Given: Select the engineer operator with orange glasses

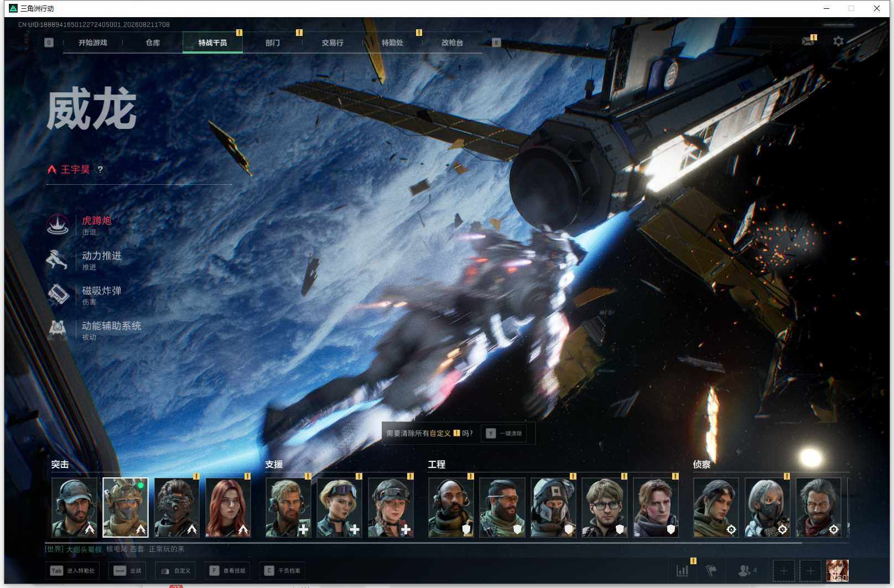Looking at the screenshot, I should [x=502, y=507].
